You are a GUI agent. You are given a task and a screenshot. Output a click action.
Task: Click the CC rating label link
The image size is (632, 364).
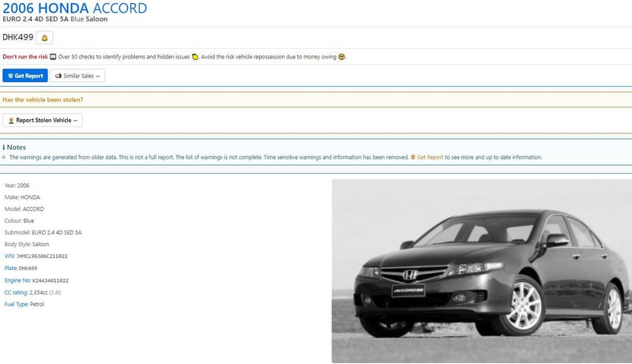click(x=16, y=292)
